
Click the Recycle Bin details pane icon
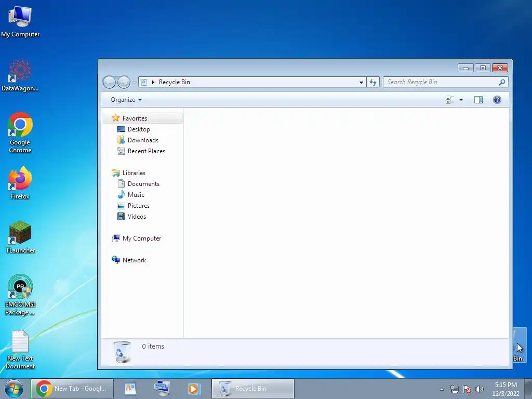click(x=122, y=352)
